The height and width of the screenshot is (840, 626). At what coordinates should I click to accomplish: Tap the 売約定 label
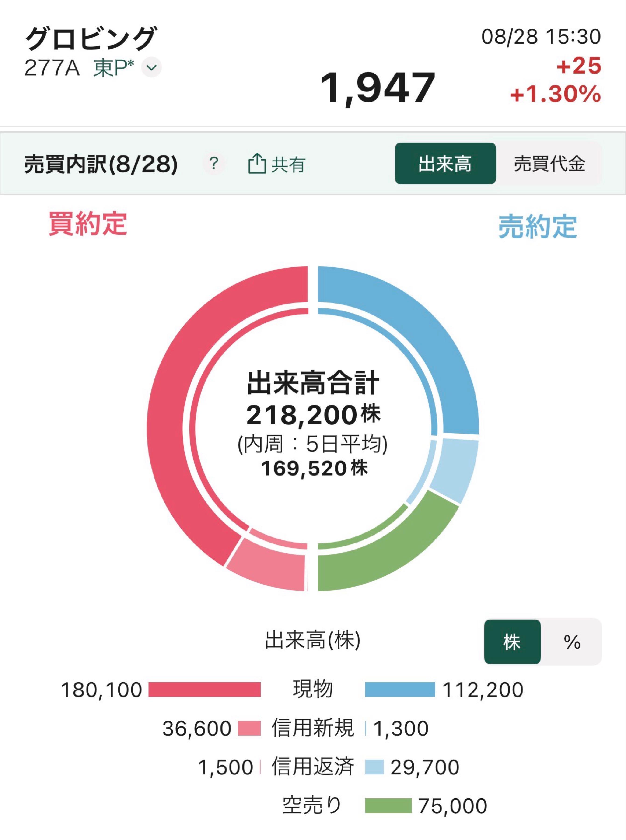tap(537, 227)
